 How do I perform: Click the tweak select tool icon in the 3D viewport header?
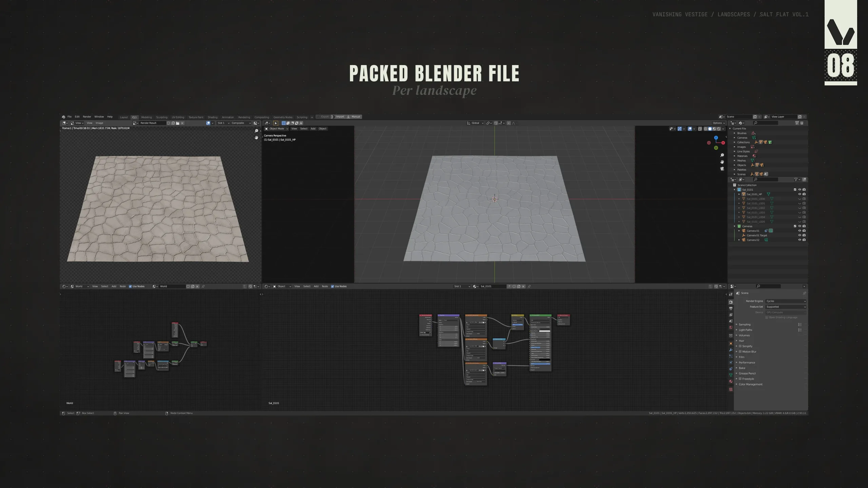(x=276, y=123)
